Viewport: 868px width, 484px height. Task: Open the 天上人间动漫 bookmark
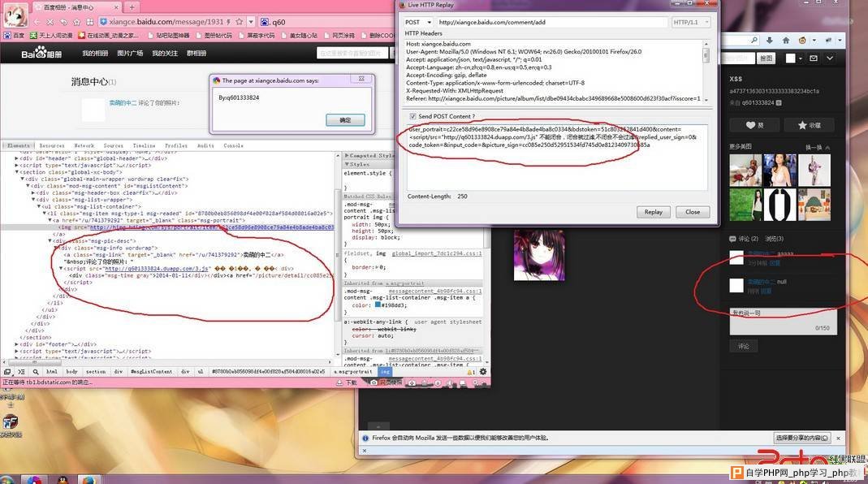51,35
